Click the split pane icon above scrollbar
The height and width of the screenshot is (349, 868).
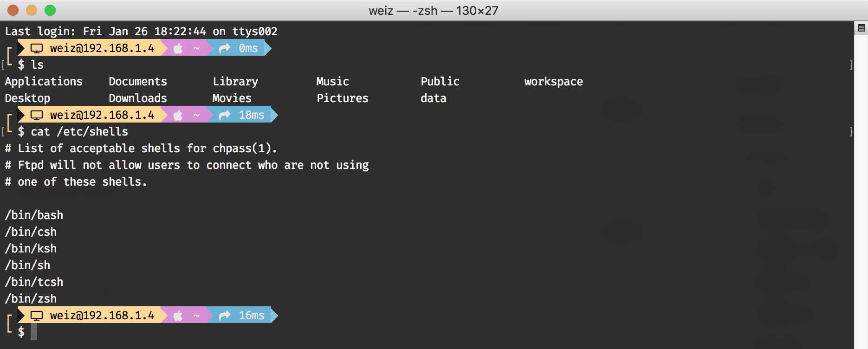click(862, 29)
